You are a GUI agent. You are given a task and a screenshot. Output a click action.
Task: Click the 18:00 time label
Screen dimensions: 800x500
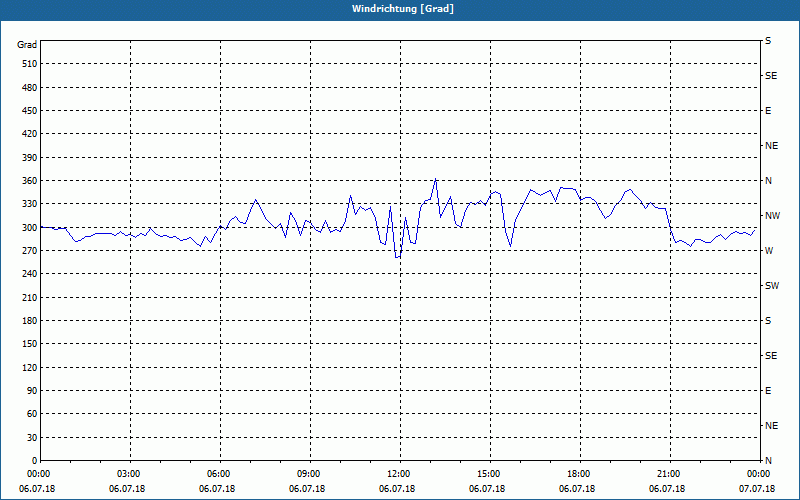coord(577,474)
